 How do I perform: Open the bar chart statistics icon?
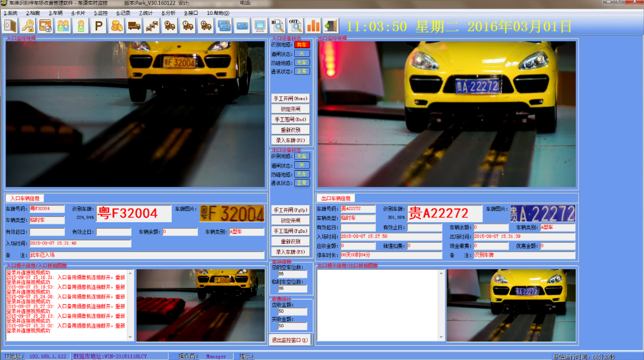pos(313,26)
